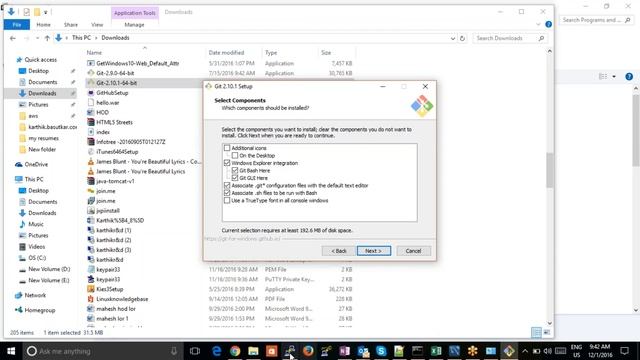Open Network in navigation pane
Viewport: 640px width, 360px height.
tap(35, 295)
